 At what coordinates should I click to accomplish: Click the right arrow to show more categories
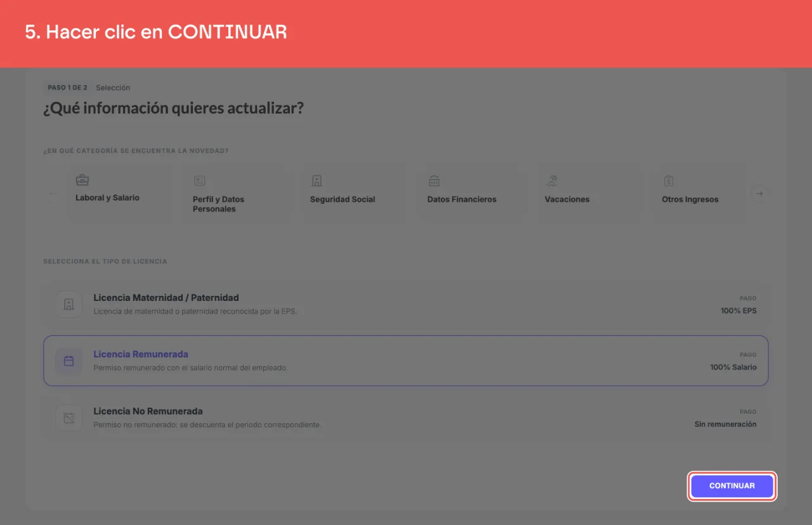click(x=759, y=194)
